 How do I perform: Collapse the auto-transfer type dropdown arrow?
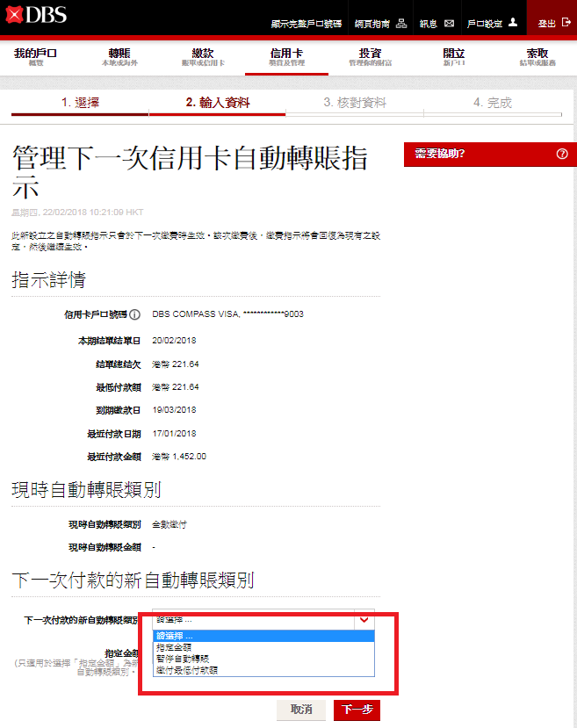pos(364,620)
